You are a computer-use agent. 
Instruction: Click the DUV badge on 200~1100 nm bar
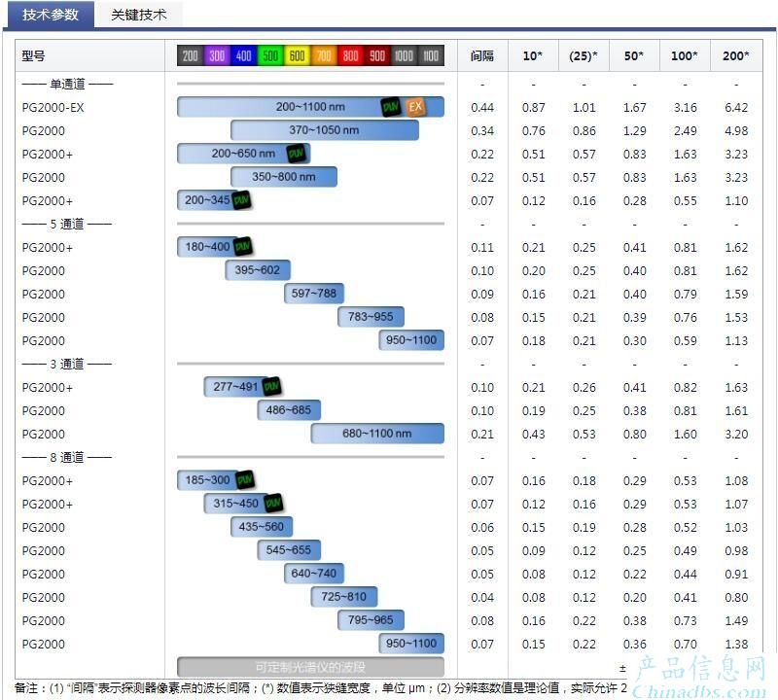391,107
